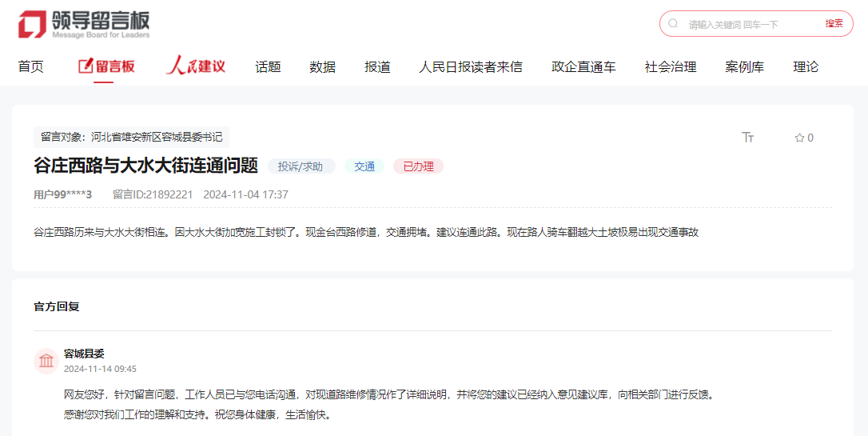The image size is (868, 436).
Task: Favorite this post with the star icon
Action: coord(799,138)
